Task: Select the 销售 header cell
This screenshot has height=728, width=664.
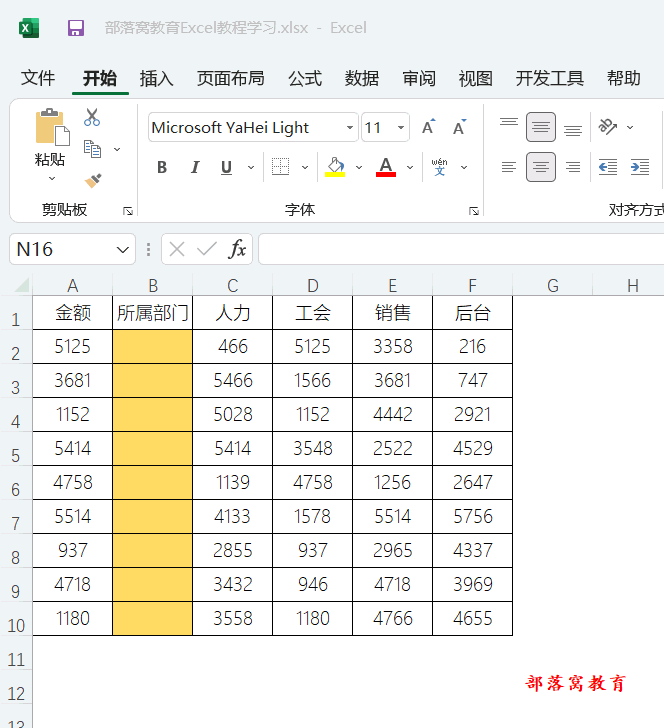Action: pos(392,313)
